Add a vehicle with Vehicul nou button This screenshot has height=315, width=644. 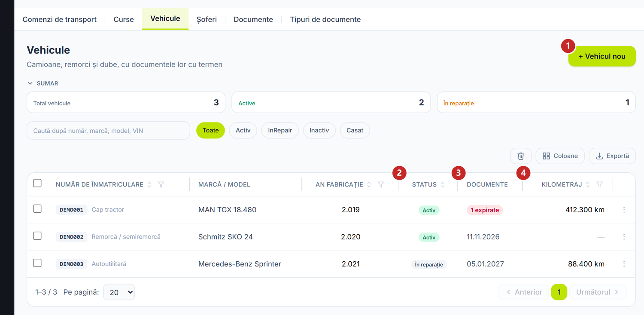(x=602, y=56)
